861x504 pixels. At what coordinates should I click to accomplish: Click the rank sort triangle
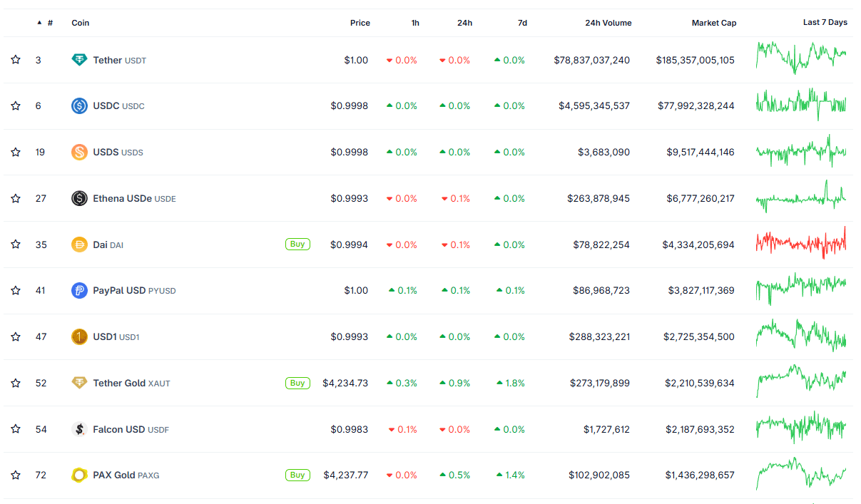click(39, 22)
